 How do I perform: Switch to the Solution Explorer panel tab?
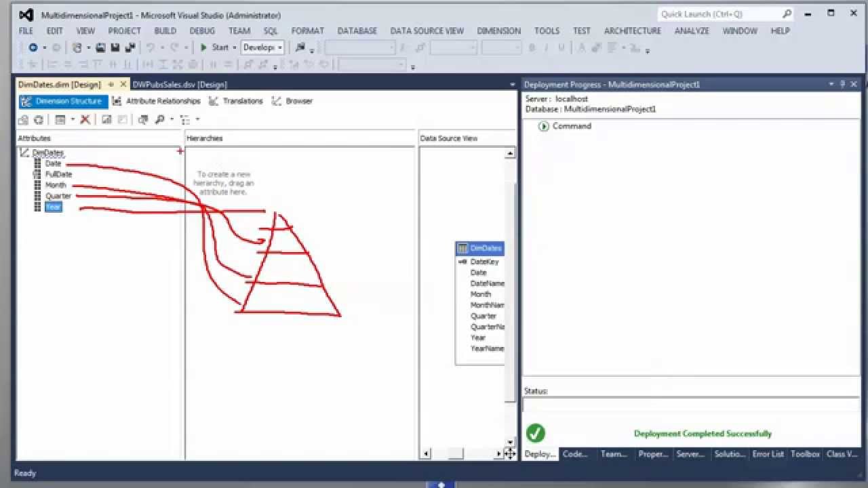point(730,454)
